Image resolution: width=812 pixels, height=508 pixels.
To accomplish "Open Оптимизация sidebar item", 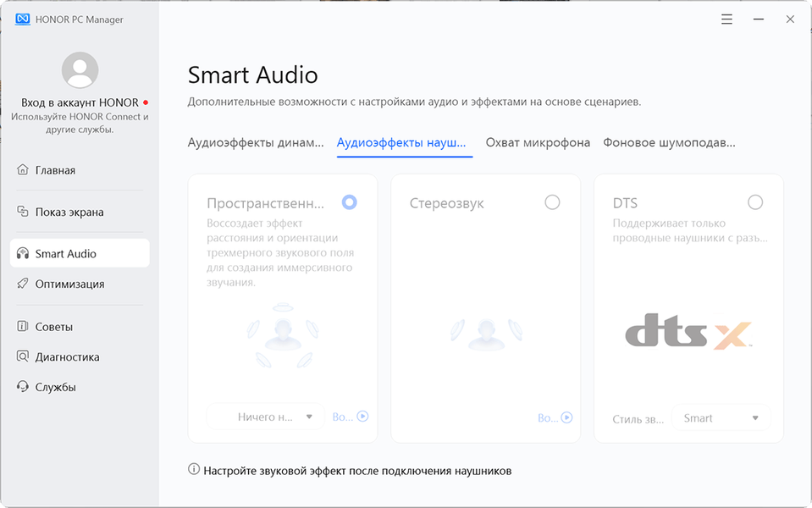I will pos(80,284).
